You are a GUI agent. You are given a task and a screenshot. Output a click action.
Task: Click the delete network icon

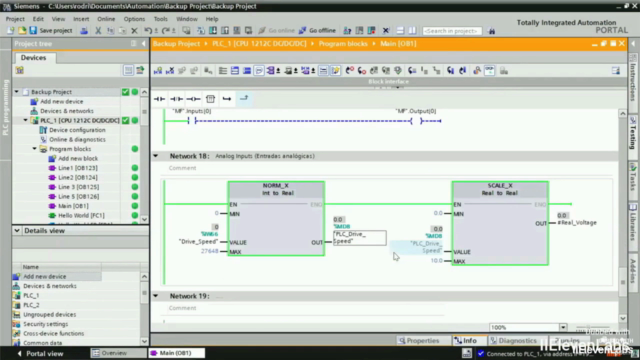[x=170, y=71]
